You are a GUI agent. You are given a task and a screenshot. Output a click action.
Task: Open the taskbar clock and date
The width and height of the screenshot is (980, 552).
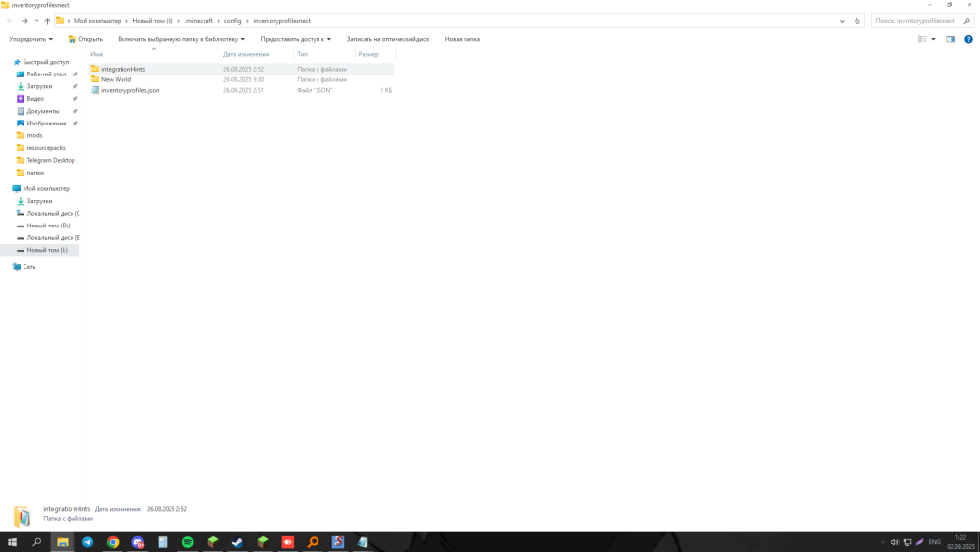pos(960,542)
